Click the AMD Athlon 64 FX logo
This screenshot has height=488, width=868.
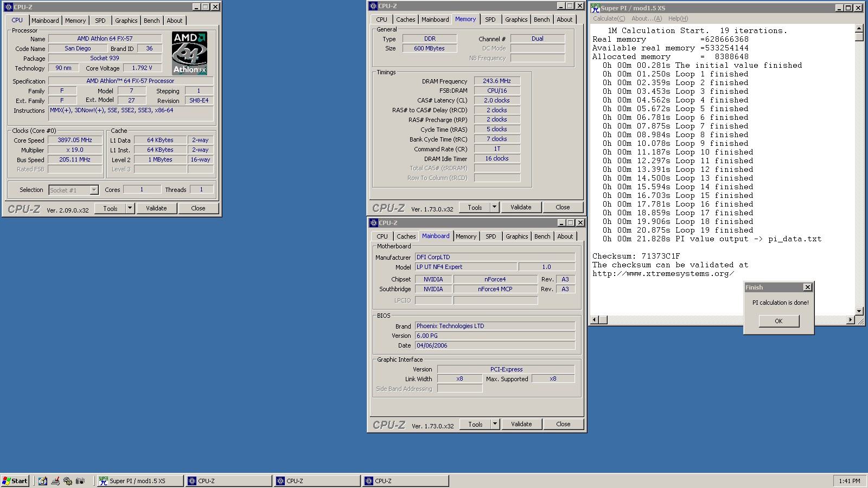point(189,53)
